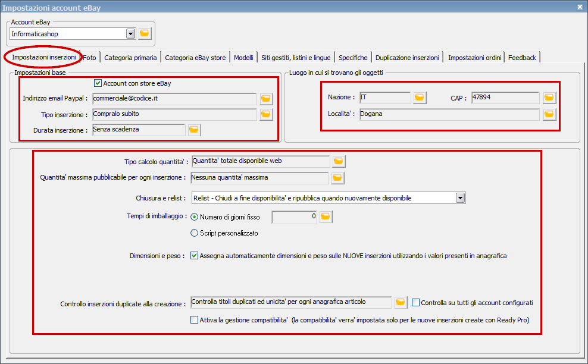Viewport: 588px width, 364px height.
Task: Open Localita' lookup folder icon
Action: 549,114
